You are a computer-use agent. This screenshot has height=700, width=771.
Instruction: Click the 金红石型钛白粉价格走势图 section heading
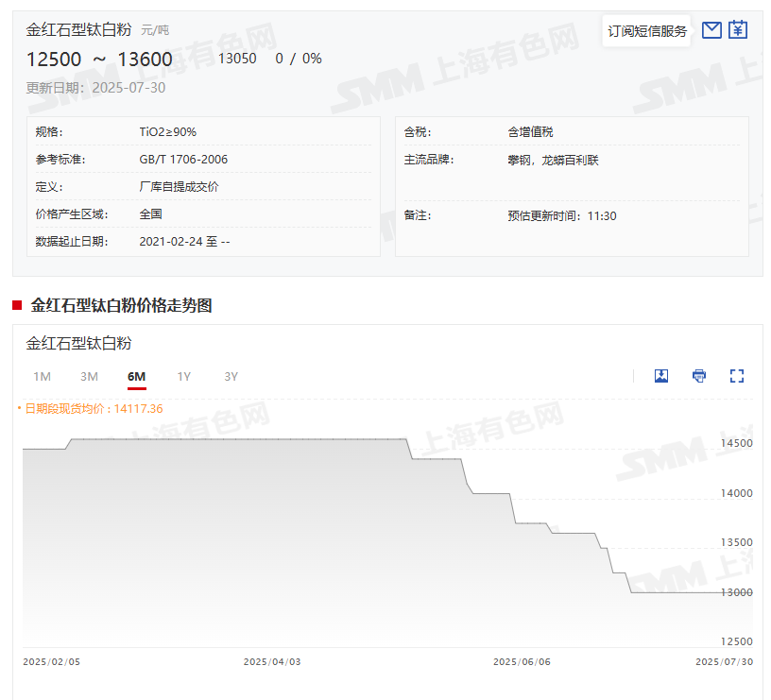pos(121,305)
